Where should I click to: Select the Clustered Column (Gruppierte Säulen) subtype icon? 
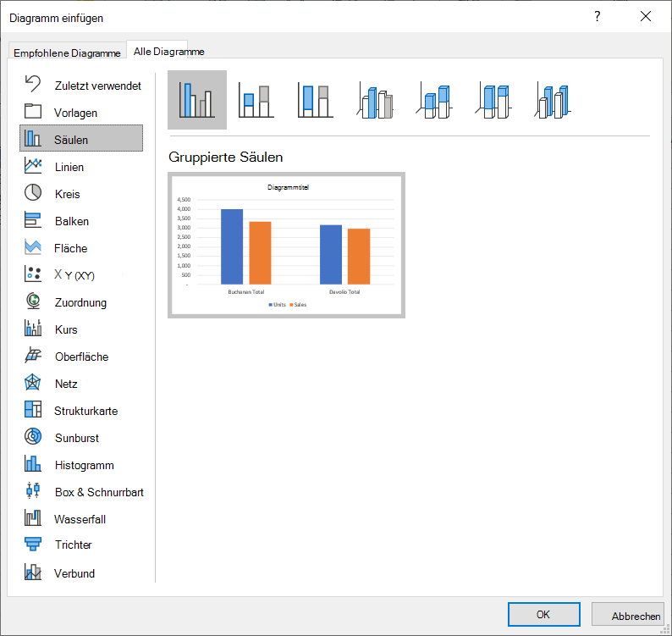point(197,100)
